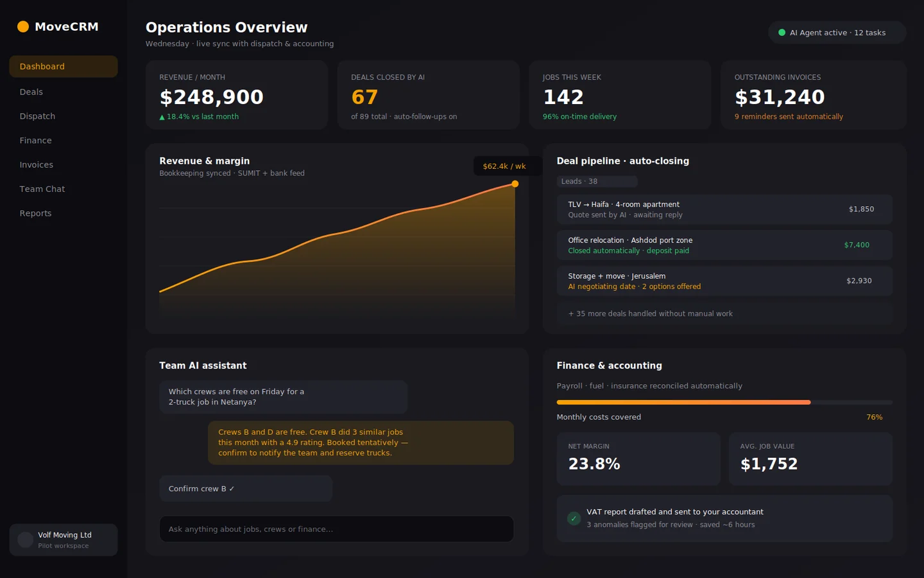
Task: Click the '96% on-time delivery' text
Action: (579, 117)
